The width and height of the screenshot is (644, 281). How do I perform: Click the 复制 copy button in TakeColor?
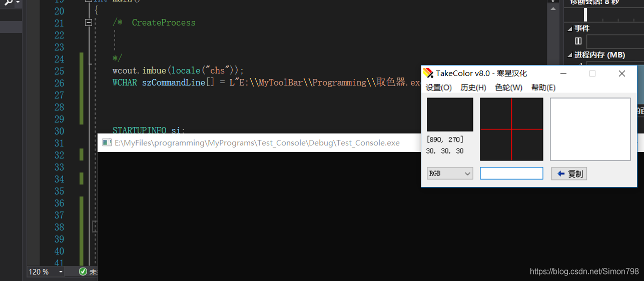click(569, 173)
